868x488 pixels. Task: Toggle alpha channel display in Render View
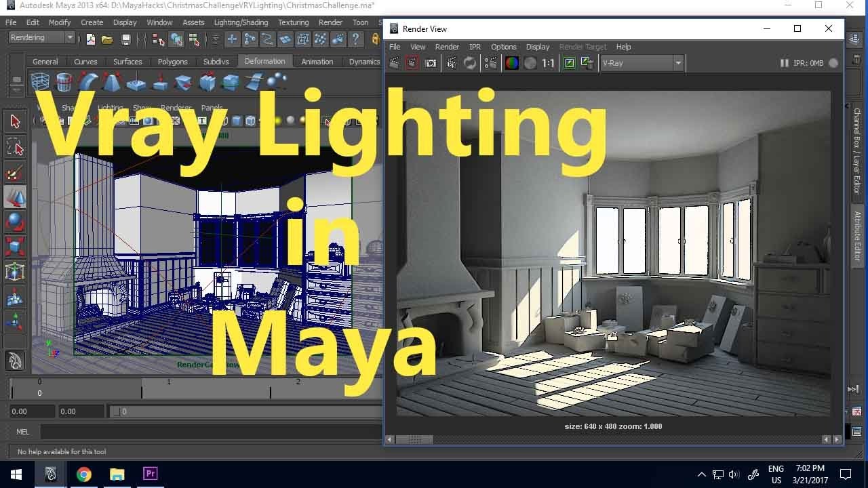click(x=530, y=63)
